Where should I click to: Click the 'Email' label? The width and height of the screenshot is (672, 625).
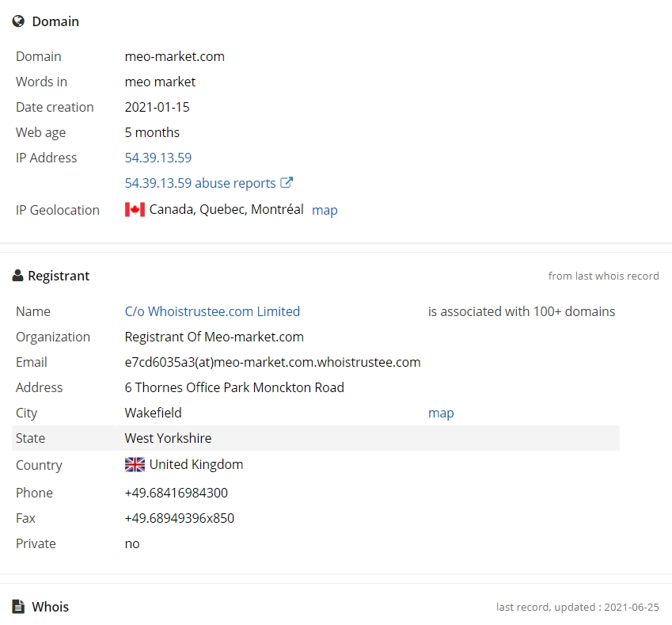click(x=32, y=362)
